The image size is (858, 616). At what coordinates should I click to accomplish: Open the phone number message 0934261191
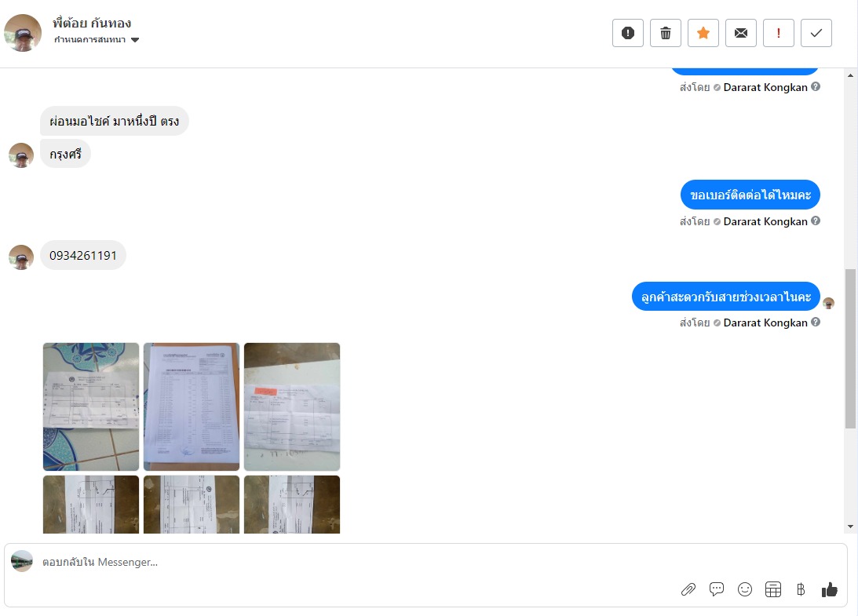pos(83,256)
